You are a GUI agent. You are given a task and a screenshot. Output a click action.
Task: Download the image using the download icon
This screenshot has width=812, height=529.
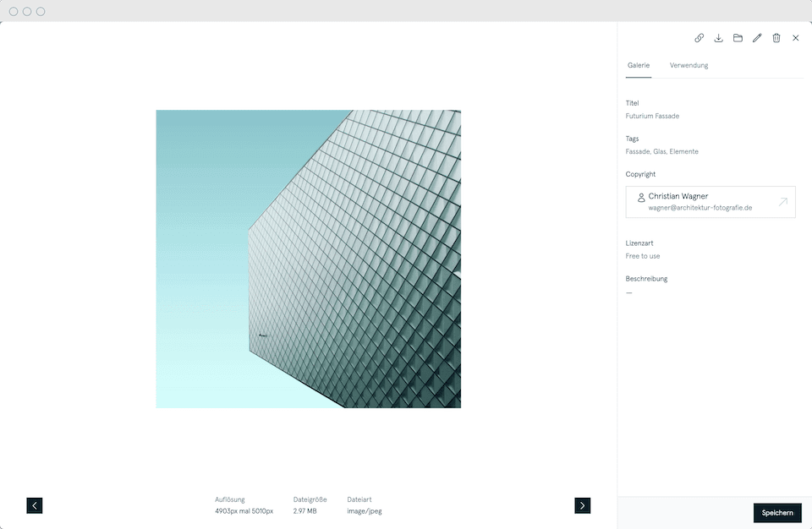click(719, 38)
